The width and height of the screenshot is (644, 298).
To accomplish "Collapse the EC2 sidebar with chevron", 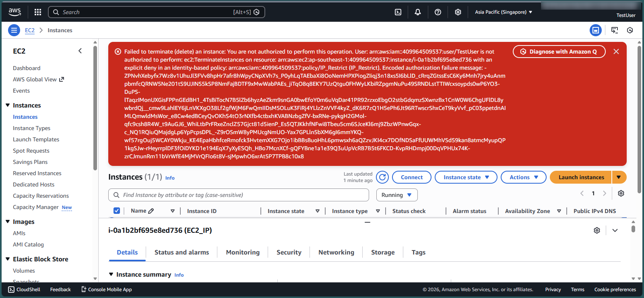I will pos(80,51).
